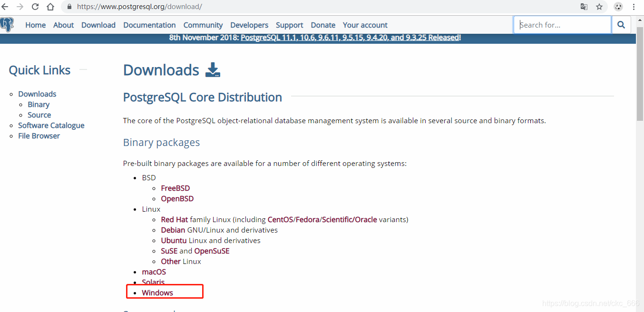
Task: Click Donate in the navigation bar
Action: [x=323, y=25]
